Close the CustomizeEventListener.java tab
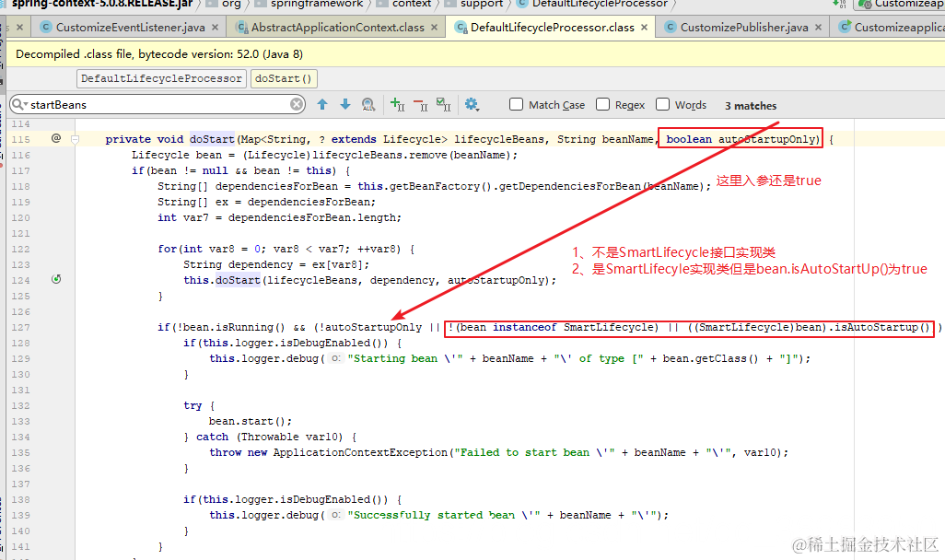Screen dimensions: 945x560 (x=216, y=27)
